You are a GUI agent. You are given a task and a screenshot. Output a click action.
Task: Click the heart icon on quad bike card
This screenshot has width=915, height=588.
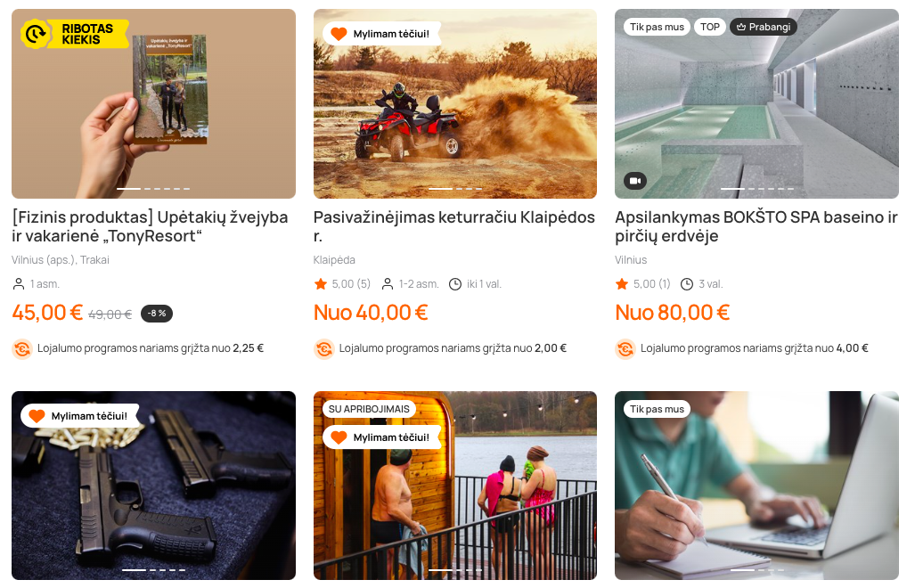[339, 34]
